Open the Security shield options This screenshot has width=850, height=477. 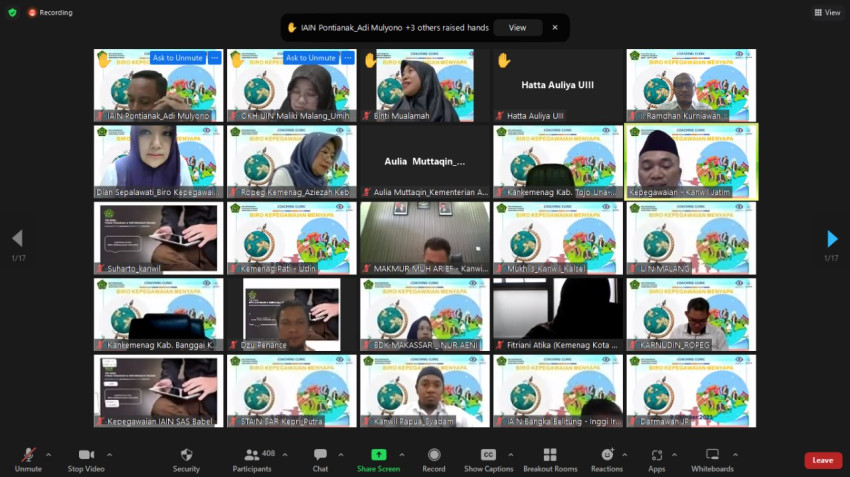(186, 459)
